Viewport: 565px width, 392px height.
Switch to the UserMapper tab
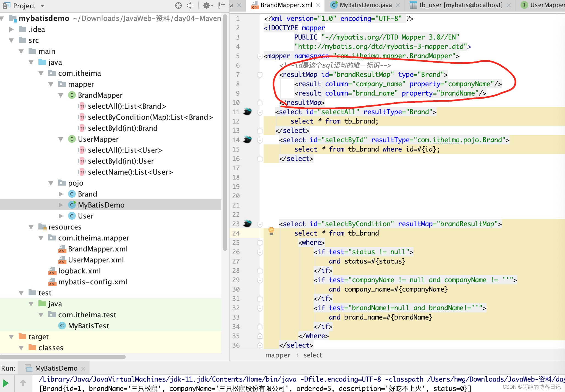pos(543,5)
